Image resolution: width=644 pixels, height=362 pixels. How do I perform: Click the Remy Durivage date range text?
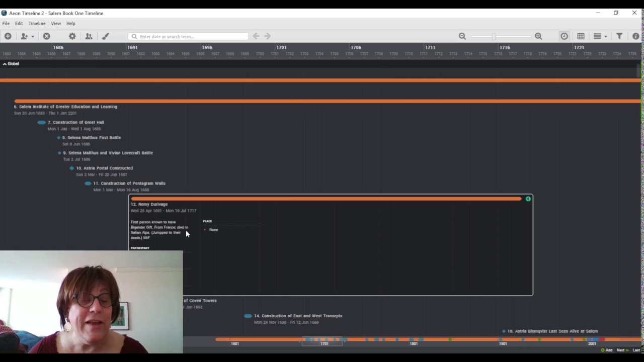coord(164,211)
